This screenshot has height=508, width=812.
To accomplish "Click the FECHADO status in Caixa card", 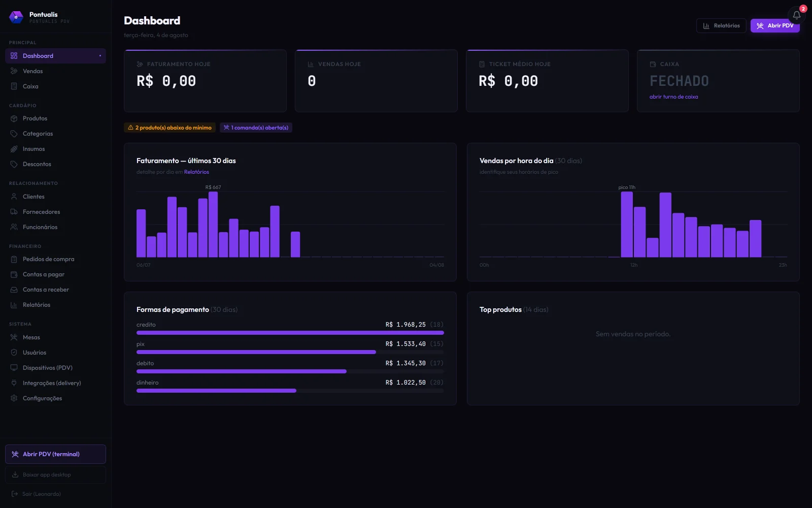I will coord(679,81).
